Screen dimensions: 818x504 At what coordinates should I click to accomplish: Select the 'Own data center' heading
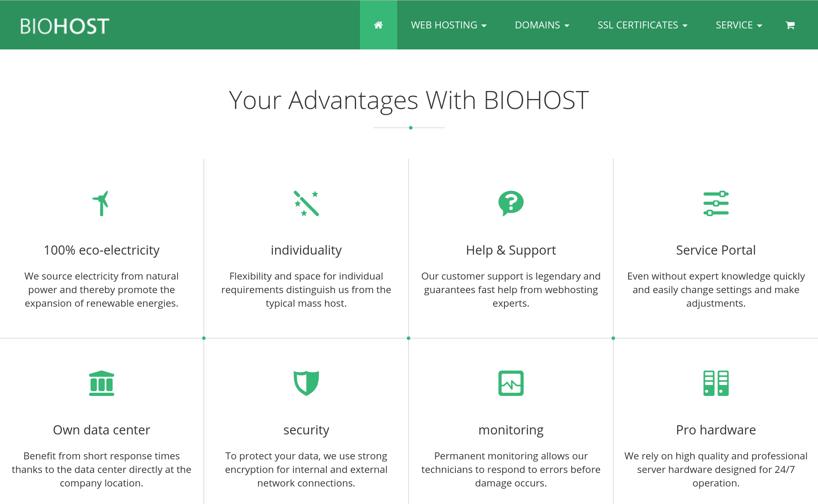(101, 430)
